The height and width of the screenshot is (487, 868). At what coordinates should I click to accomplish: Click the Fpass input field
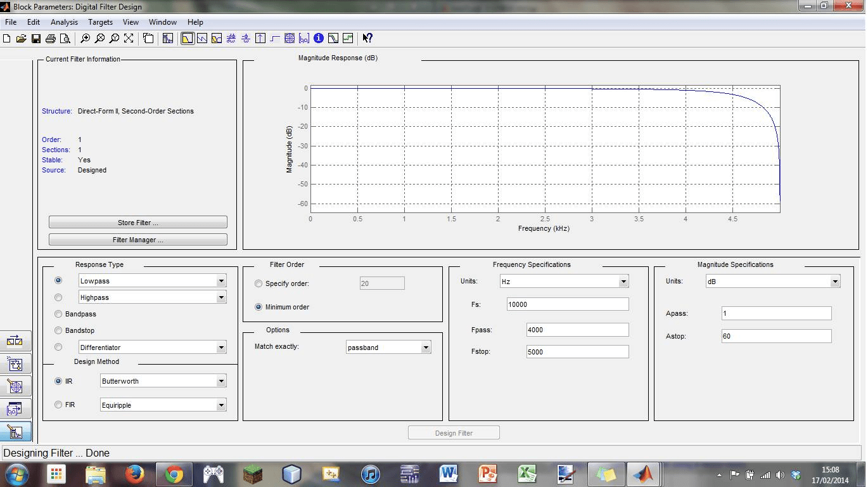(577, 330)
